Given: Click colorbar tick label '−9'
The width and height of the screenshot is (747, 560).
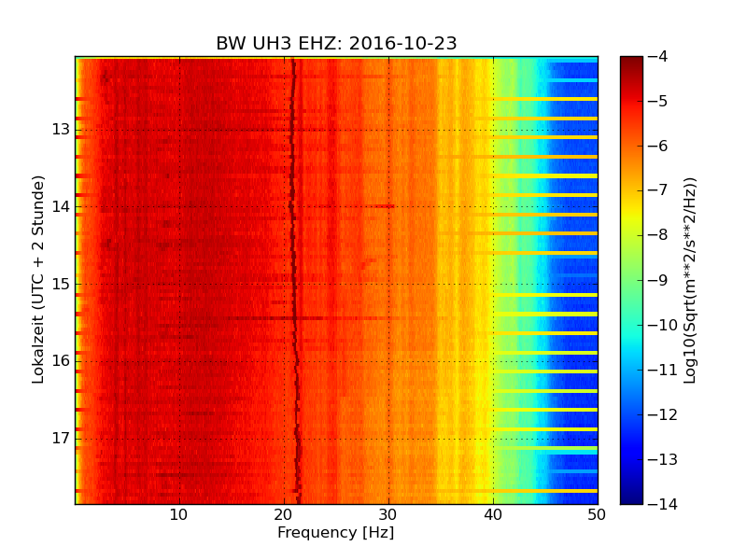Looking at the screenshot, I should pos(658,281).
